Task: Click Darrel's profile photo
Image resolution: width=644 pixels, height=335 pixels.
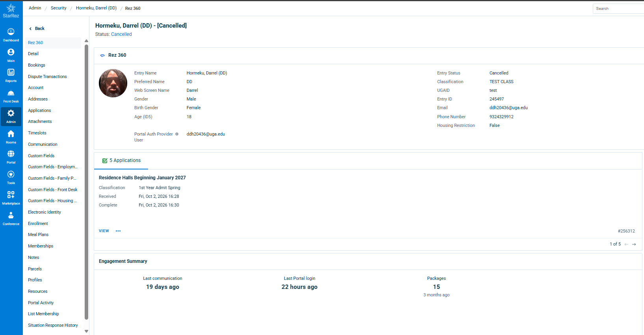Action: pyautogui.click(x=113, y=83)
